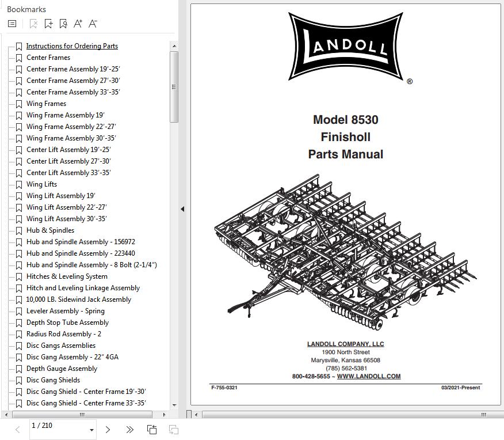Screen dimensions: 504x440
Task: Select the Disc Gang Shields bookmark
Action: pyautogui.click(x=53, y=380)
